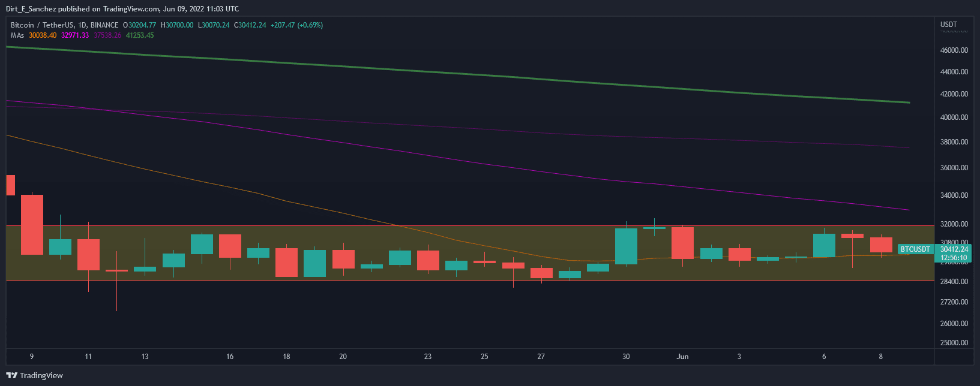This screenshot has height=386, width=980.
Task: Click the USDT currency label on price axis
Action: tap(949, 25)
